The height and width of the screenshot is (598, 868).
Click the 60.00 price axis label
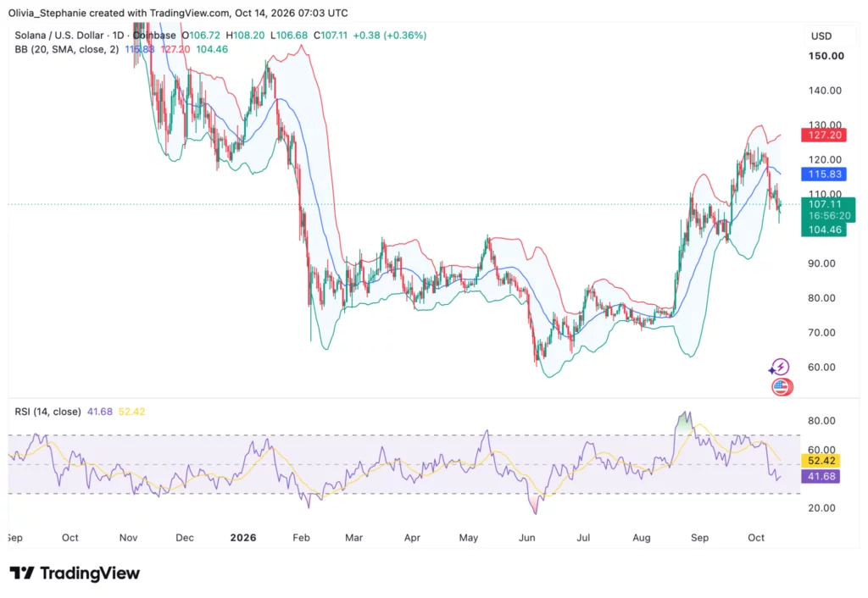point(821,368)
